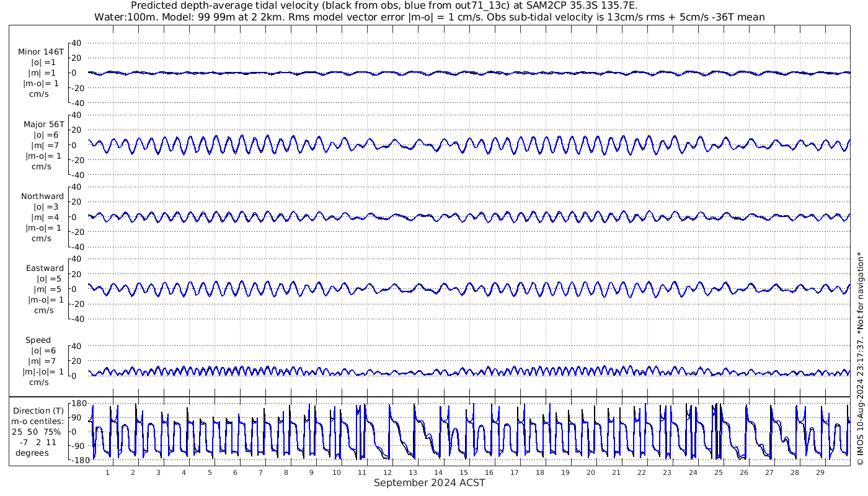The image size is (868, 496).
Task: Click '|o| =5' under Eastward
Action: click(x=48, y=279)
